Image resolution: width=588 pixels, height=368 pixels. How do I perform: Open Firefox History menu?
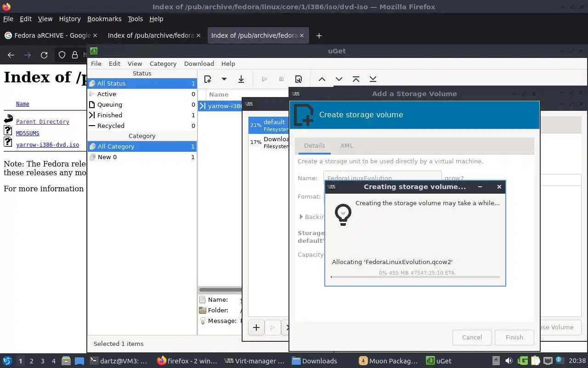pos(70,19)
